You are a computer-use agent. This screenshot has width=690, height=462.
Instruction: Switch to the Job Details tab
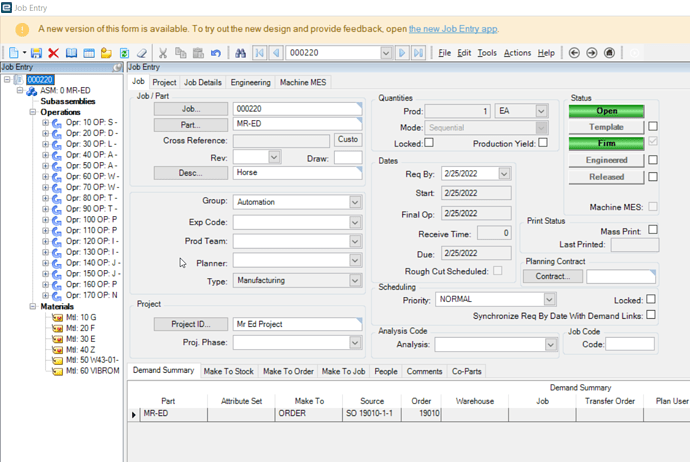point(203,83)
